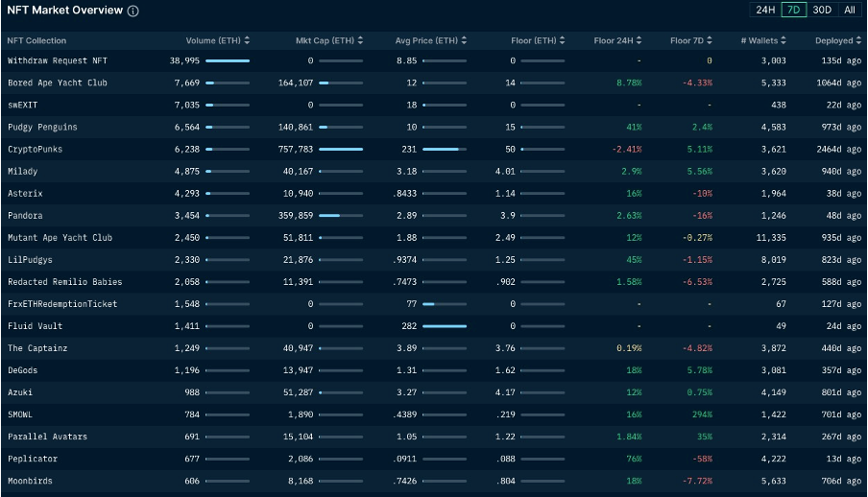868x497 pixels.
Task: Open Bored Ape Yacht Club collection
Action: point(58,83)
